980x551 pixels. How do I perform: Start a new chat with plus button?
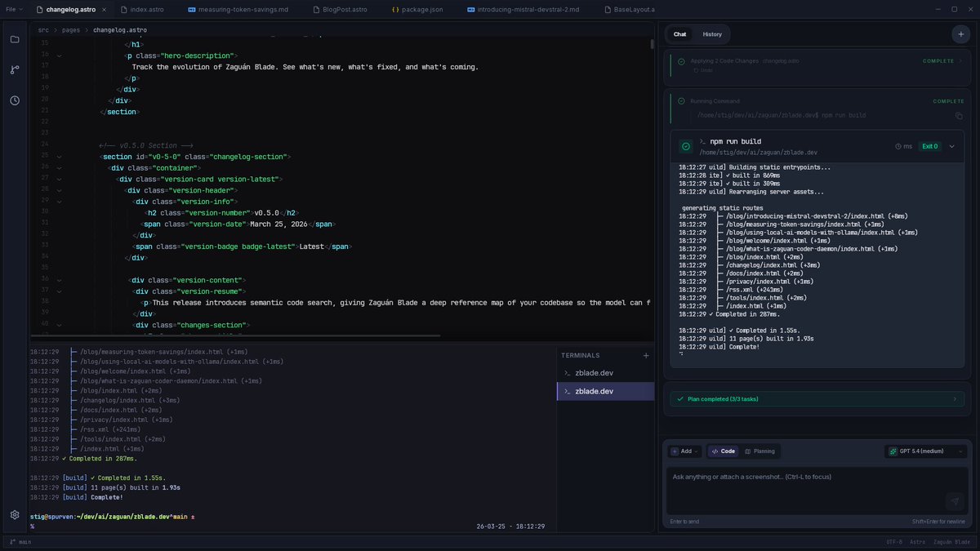(x=960, y=33)
